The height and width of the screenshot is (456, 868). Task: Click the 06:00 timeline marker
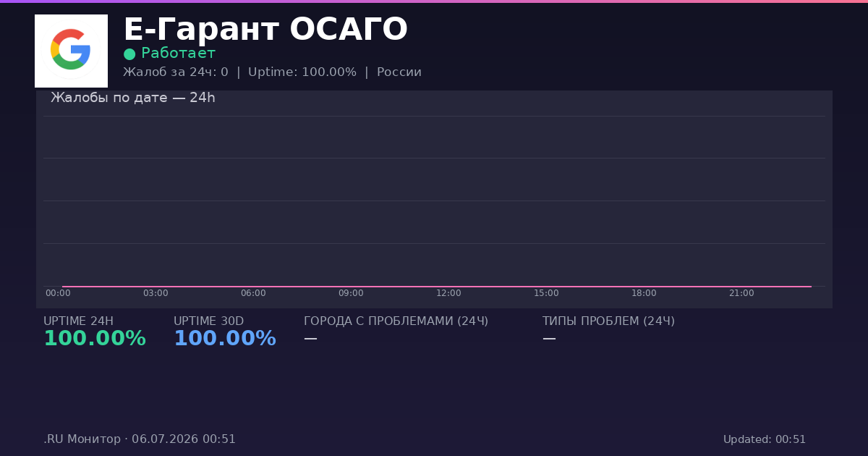[253, 293]
